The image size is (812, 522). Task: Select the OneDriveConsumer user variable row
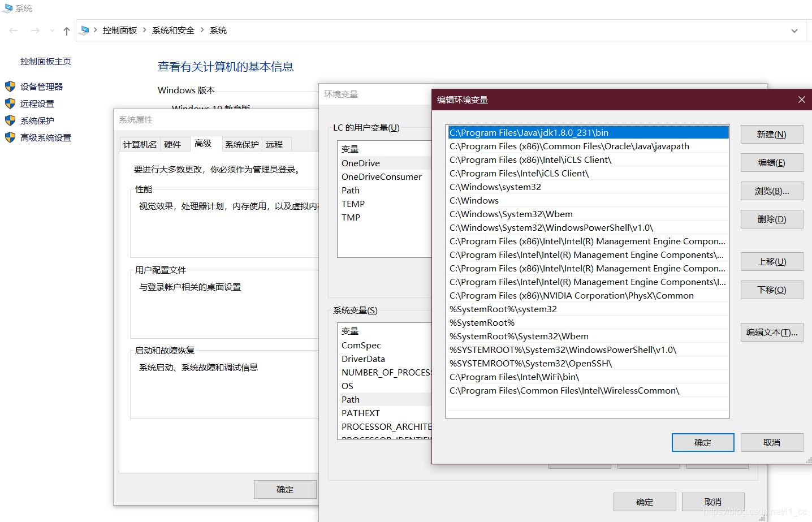click(385, 176)
